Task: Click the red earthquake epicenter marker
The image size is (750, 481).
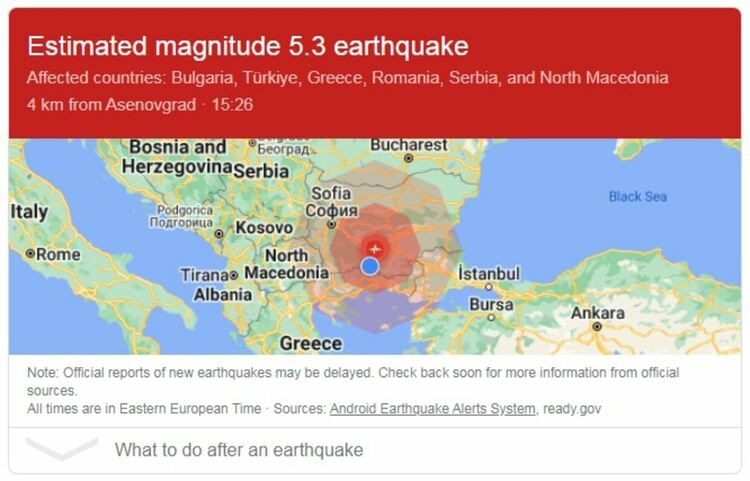Action: pyautogui.click(x=375, y=249)
